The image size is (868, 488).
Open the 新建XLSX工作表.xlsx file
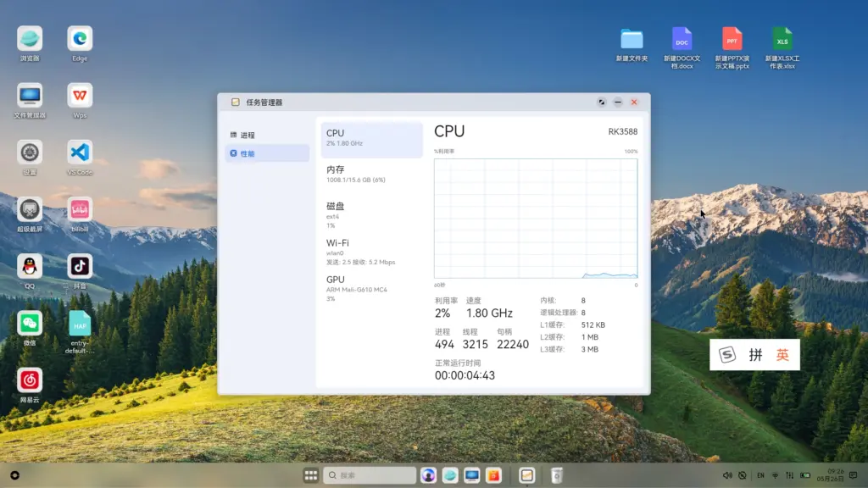click(782, 40)
